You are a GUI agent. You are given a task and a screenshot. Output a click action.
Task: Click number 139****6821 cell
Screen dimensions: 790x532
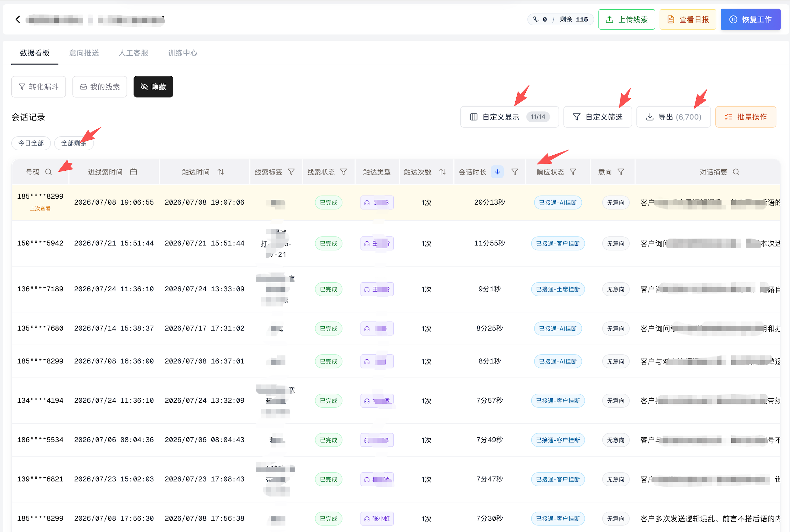click(40, 479)
